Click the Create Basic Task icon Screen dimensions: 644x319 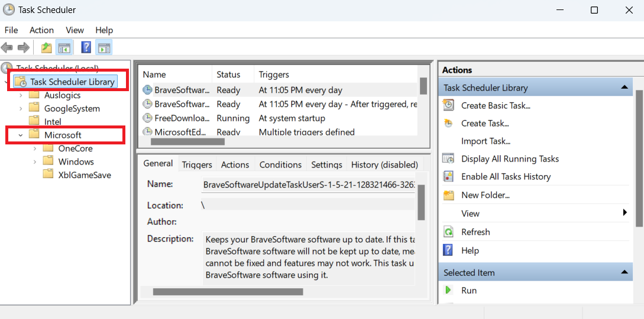coord(448,105)
